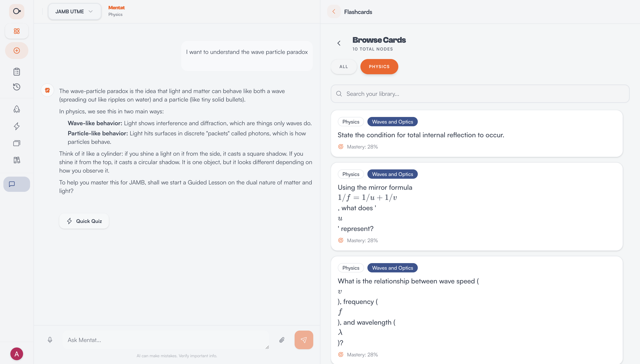Click the paperclip attachment icon
Screen dimensions: 640x364
pyautogui.click(x=282, y=340)
